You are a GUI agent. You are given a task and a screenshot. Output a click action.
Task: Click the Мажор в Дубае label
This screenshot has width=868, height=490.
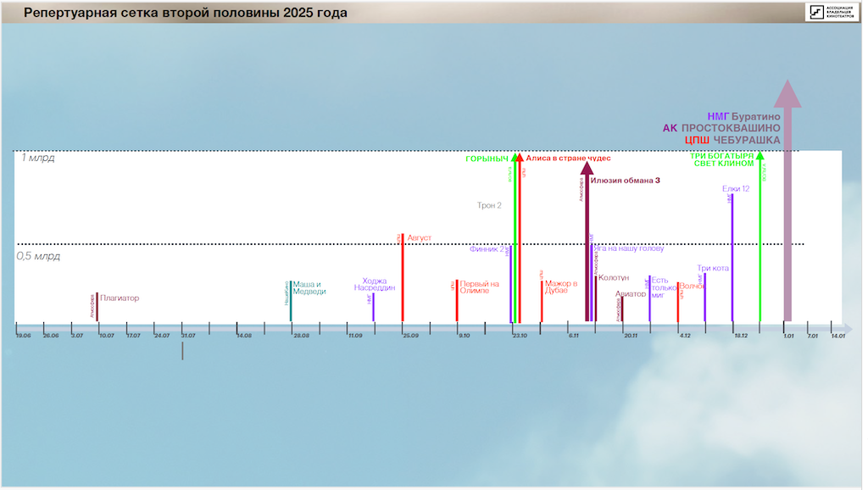pyautogui.click(x=561, y=287)
